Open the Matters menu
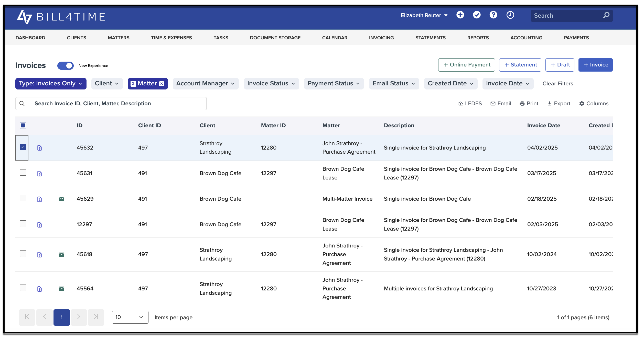The height and width of the screenshot is (340, 644). (x=119, y=38)
